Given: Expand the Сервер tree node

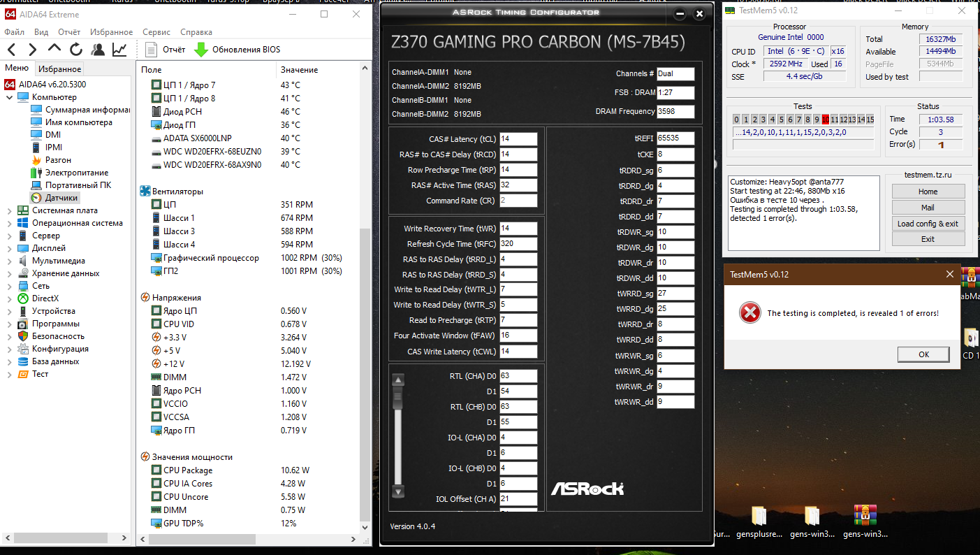Looking at the screenshot, I should click(x=9, y=236).
